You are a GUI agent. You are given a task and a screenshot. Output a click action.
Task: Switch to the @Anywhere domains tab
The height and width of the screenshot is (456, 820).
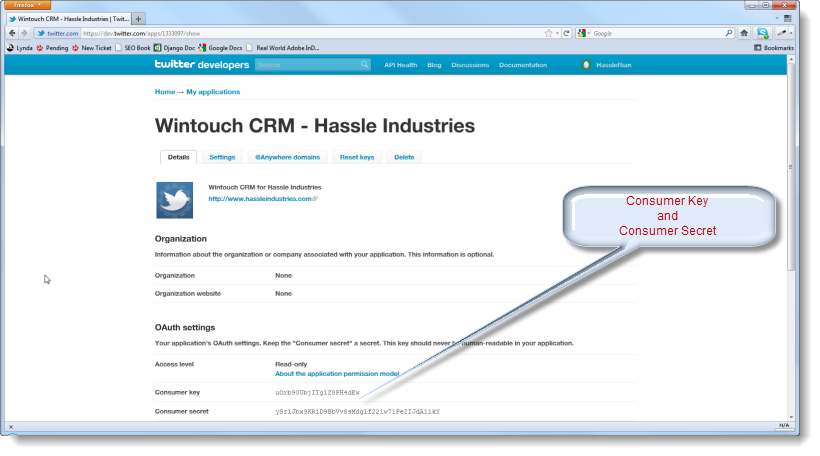tap(287, 157)
